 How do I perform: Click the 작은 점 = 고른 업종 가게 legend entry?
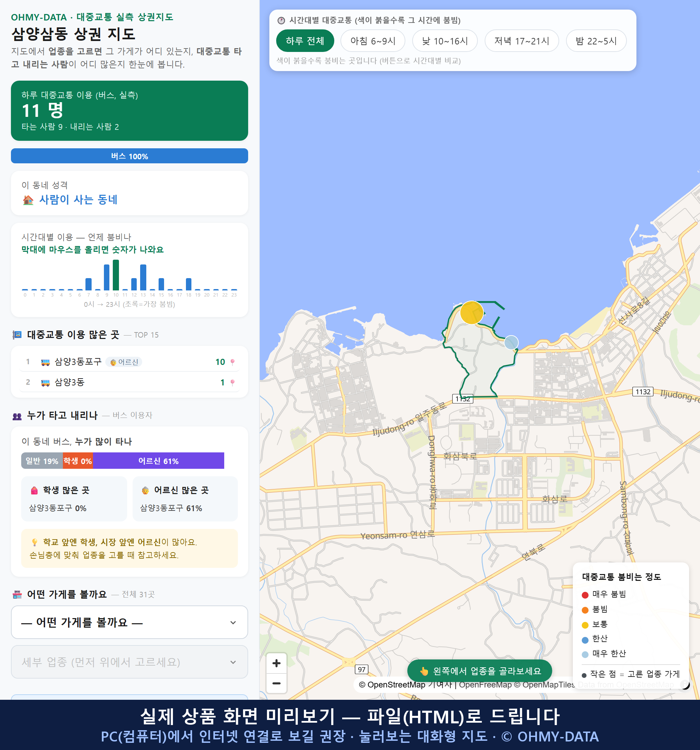631,674
